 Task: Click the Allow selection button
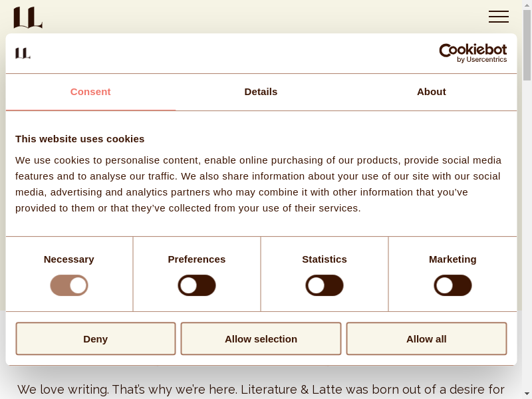[x=261, y=339]
